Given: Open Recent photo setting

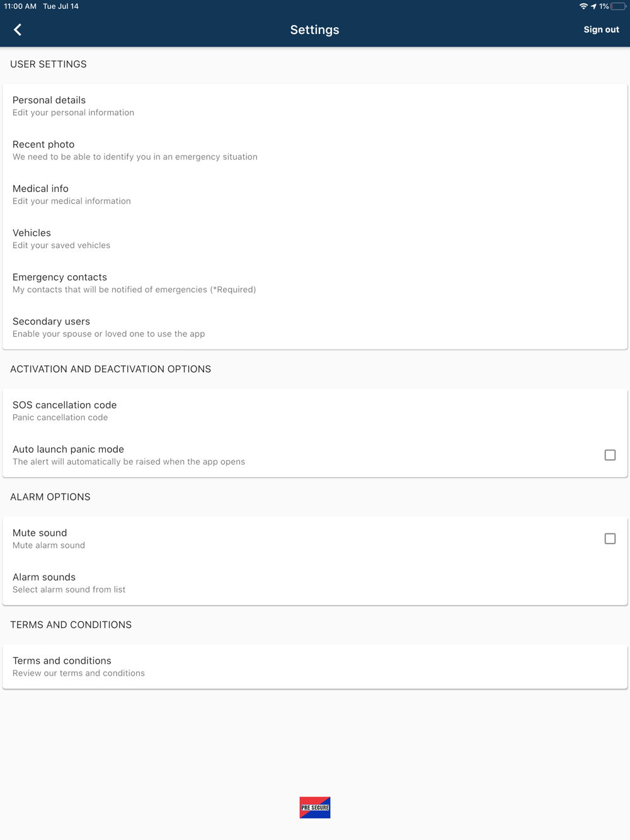Looking at the screenshot, I should 315,150.
